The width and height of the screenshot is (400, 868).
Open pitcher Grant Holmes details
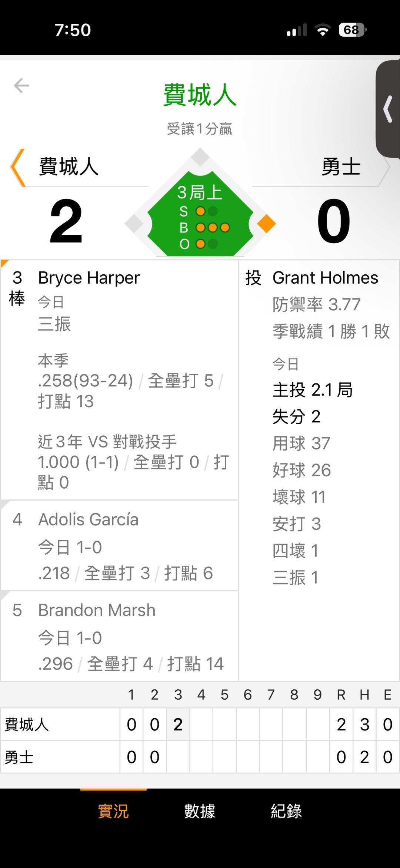click(x=325, y=278)
